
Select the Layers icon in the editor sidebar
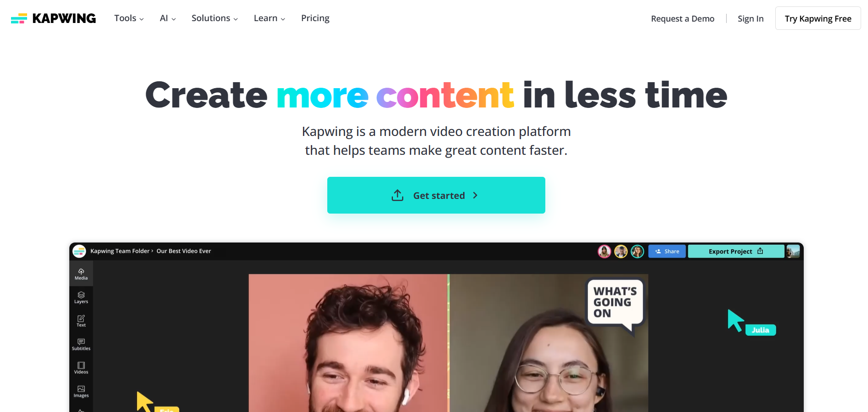point(81,298)
